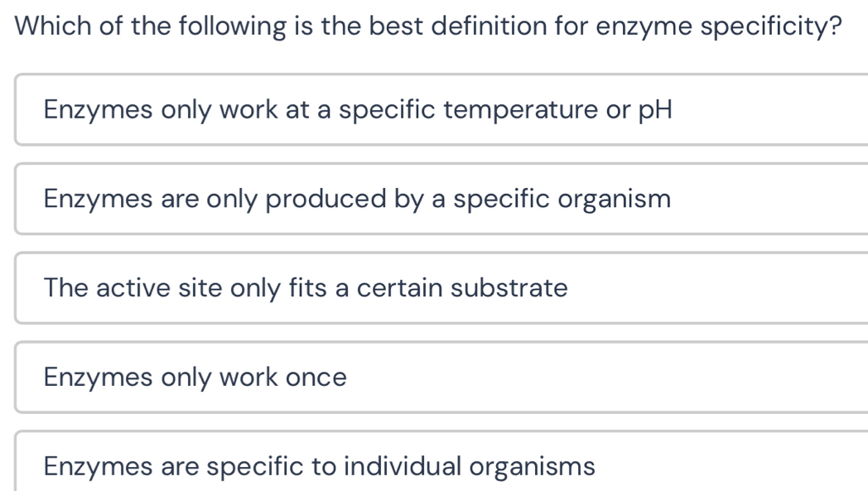Screen dimensions: 868x491
Task: Click the question text about enzyme specificity
Action: click(x=429, y=26)
